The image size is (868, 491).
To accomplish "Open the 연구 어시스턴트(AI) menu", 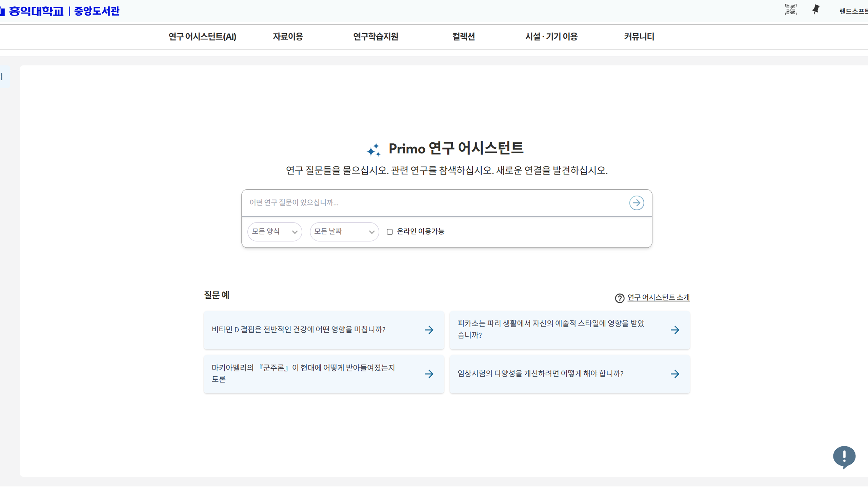I will (x=202, y=37).
